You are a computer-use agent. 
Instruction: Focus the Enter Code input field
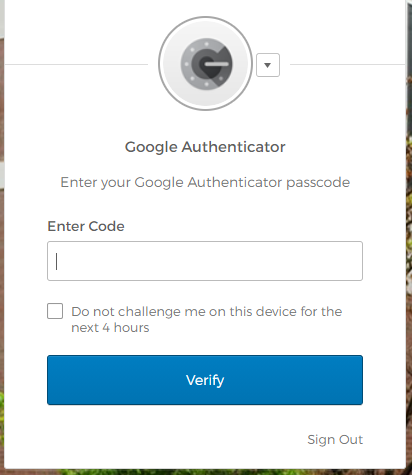(x=205, y=261)
